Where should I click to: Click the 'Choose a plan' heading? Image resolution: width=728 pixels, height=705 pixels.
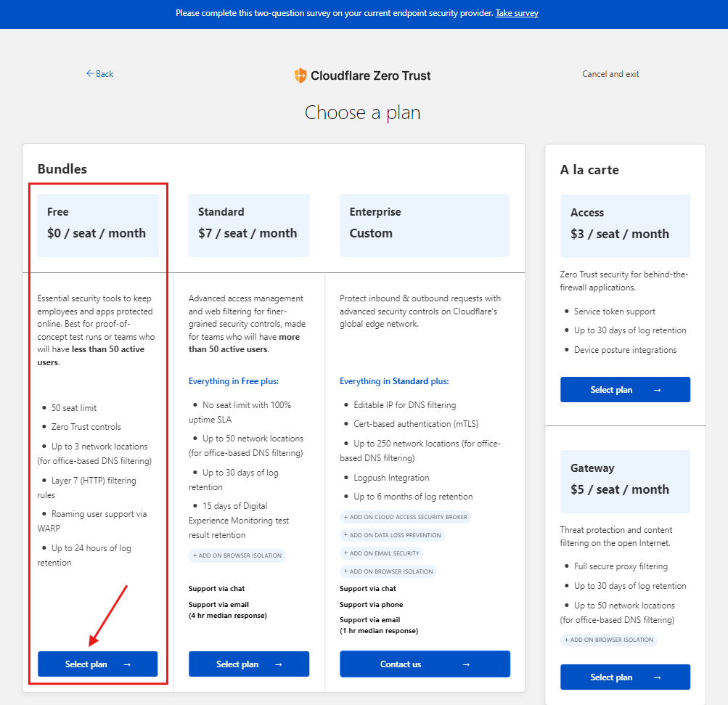[363, 113]
